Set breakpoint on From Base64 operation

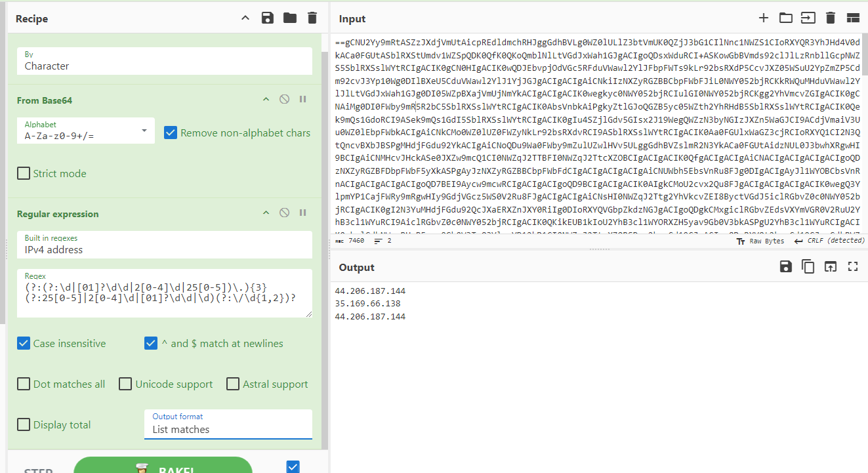303,100
